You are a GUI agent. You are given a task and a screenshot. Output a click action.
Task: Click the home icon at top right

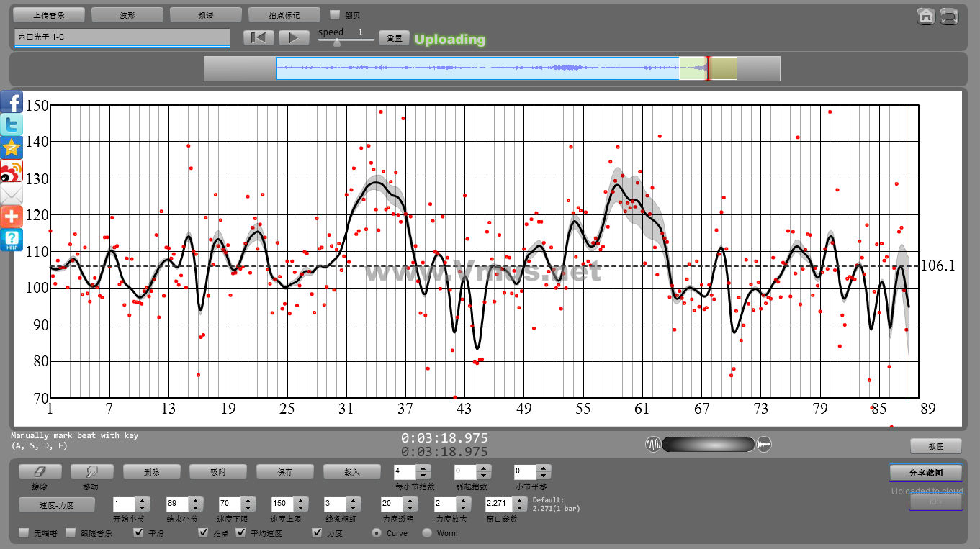point(926,17)
